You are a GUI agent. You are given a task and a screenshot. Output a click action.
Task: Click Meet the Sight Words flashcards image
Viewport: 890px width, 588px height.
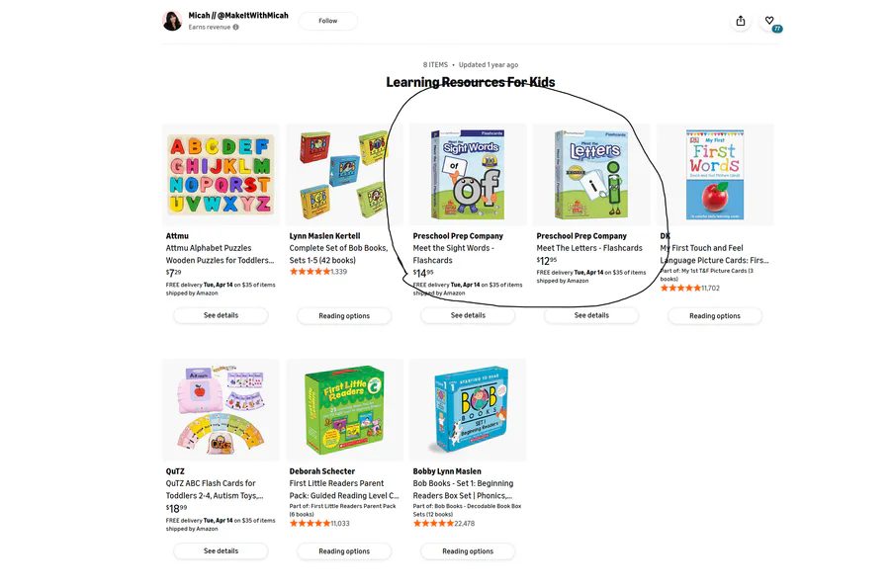click(x=468, y=175)
